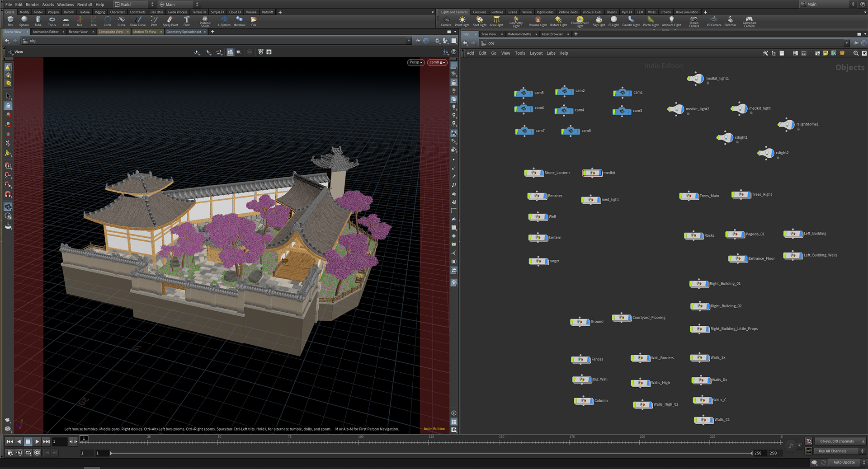Select the Spray Paint shelf tool
Screen dimensions: 868x469
[x=170, y=21]
